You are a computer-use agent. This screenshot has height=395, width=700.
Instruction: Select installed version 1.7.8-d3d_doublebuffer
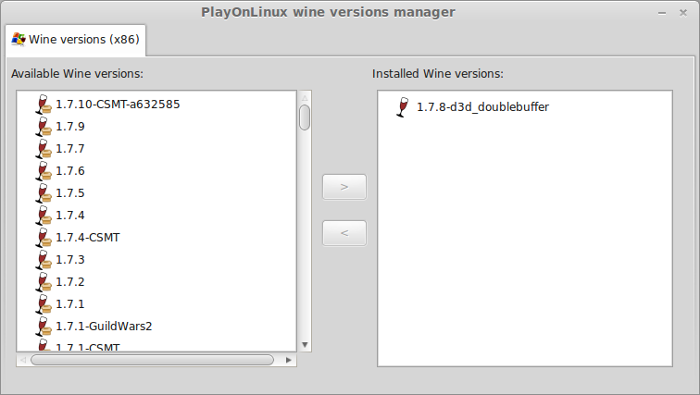pos(483,107)
